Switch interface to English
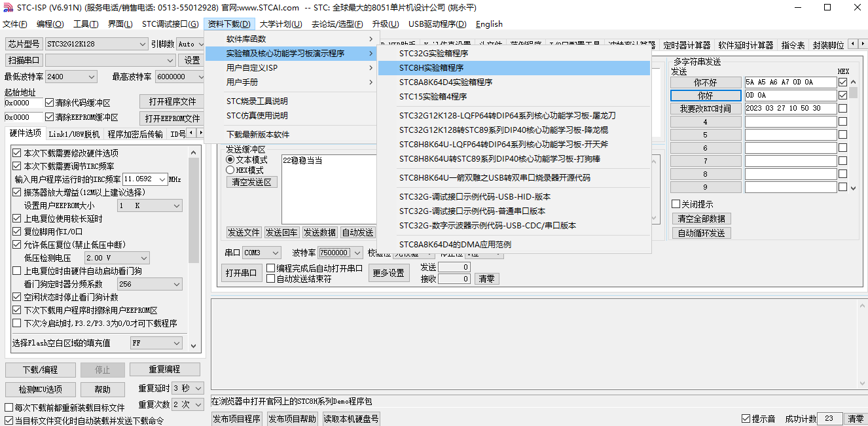 click(x=489, y=24)
